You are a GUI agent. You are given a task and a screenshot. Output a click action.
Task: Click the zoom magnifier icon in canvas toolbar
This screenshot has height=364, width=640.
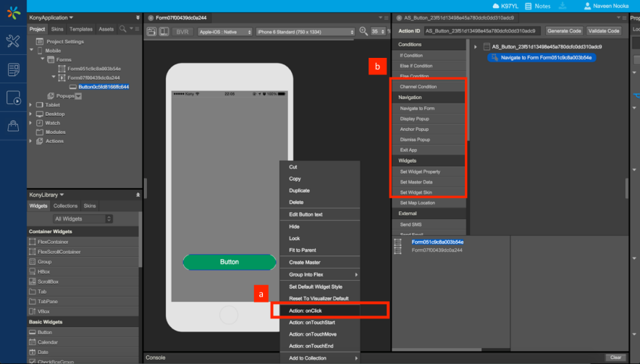coord(363,31)
